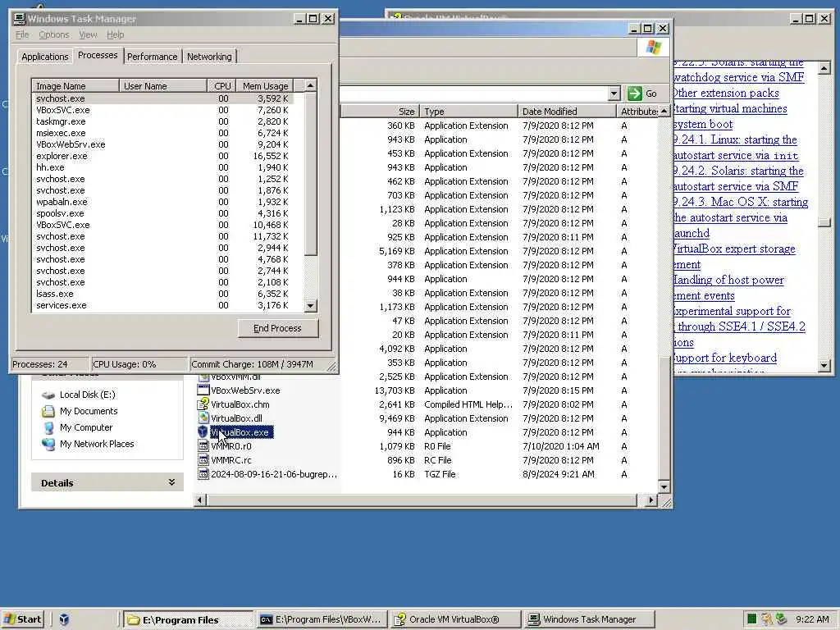The height and width of the screenshot is (630, 840).
Task: Open '9.24.3. Mac OS X: starting' link
Action: point(741,202)
